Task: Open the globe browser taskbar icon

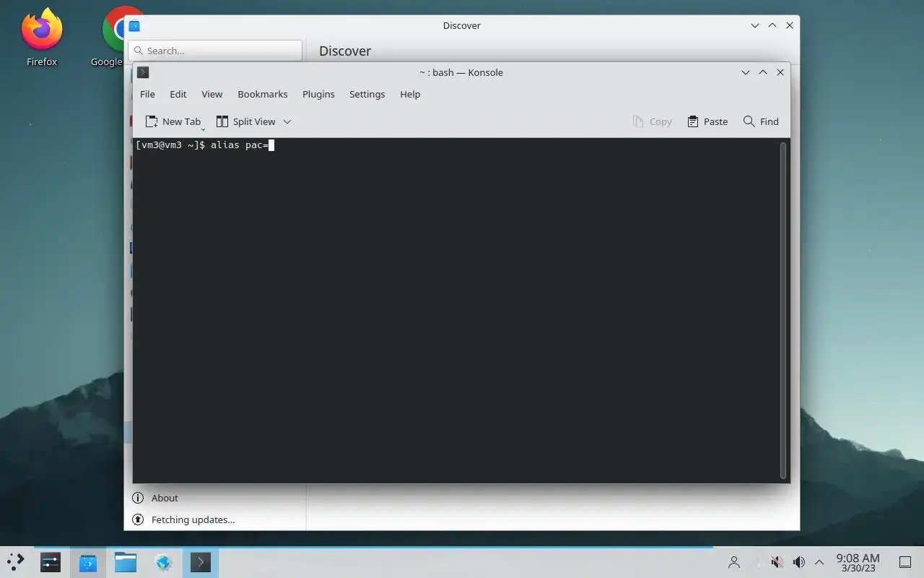Action: point(163,562)
